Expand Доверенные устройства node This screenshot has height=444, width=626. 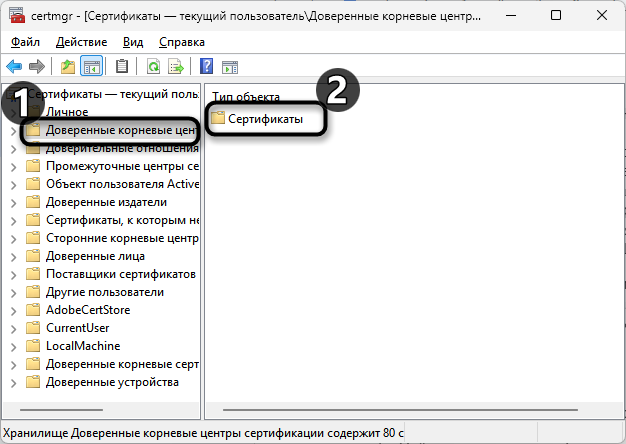click(13, 383)
